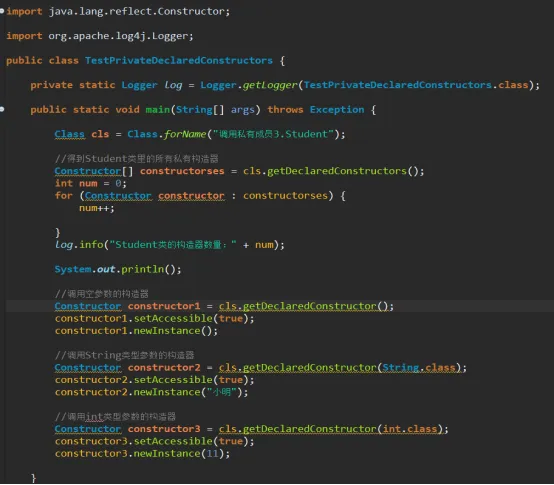This screenshot has height=485, width=554.
Task: Collapse the main method fold marker
Action: (2, 110)
